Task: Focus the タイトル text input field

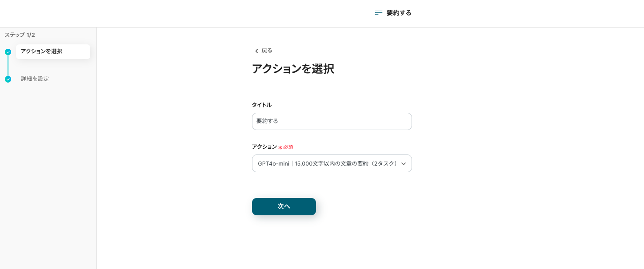Action: [332, 121]
